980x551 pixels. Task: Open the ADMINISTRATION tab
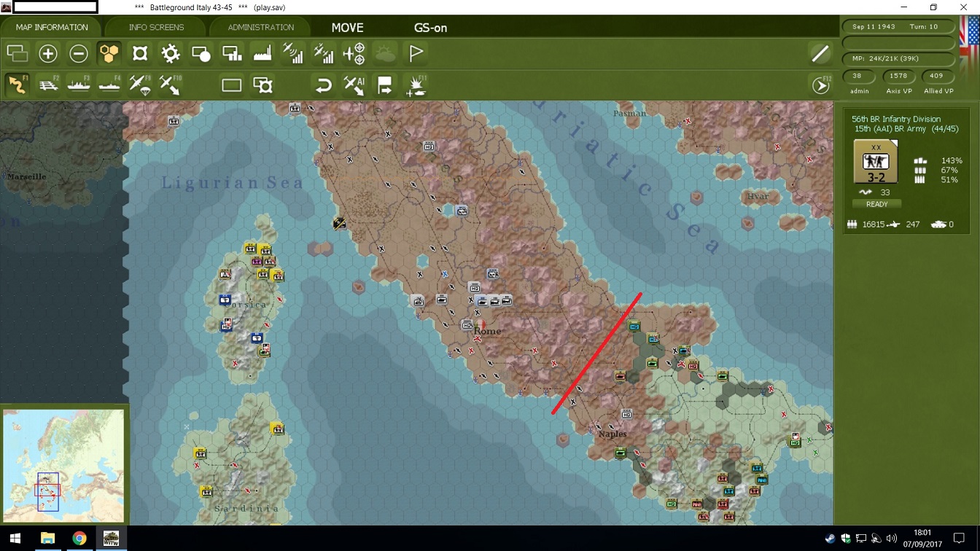pyautogui.click(x=260, y=28)
